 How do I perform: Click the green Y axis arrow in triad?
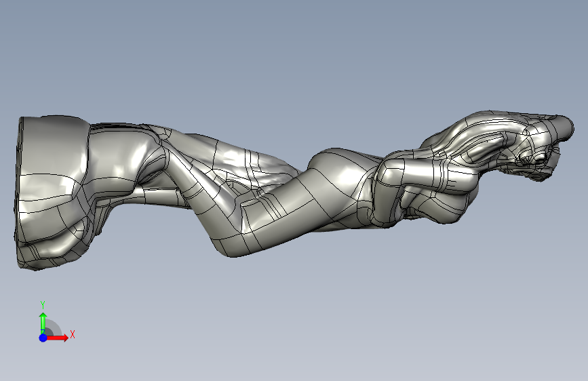(43, 323)
